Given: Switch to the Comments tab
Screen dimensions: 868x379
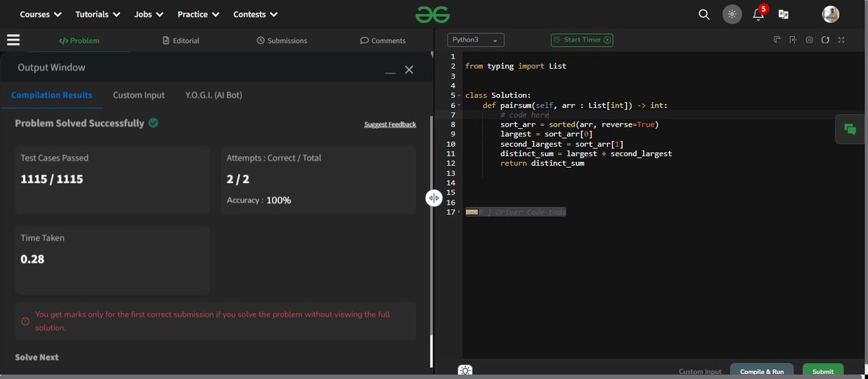Looking at the screenshot, I should pos(383,41).
